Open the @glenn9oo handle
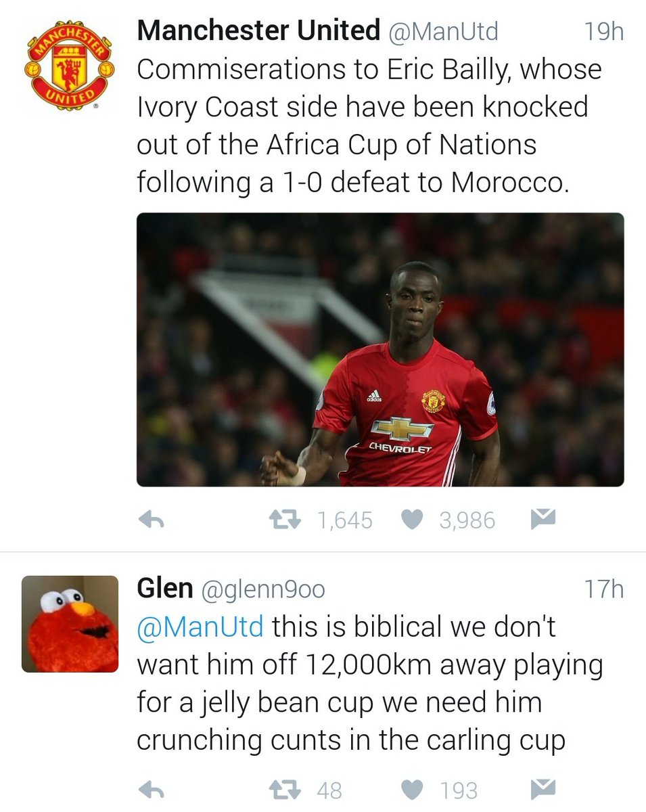Viewport: 646px width, 812px height. (x=262, y=590)
